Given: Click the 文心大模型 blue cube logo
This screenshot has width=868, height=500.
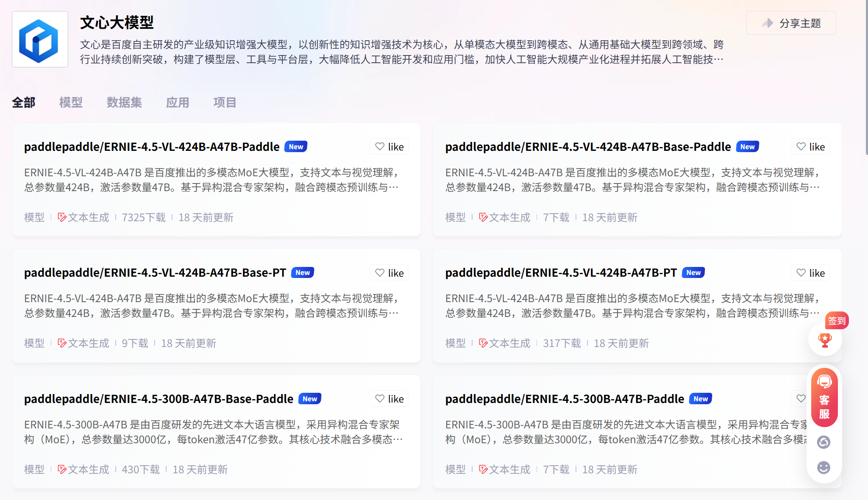Looking at the screenshot, I should 40,39.
